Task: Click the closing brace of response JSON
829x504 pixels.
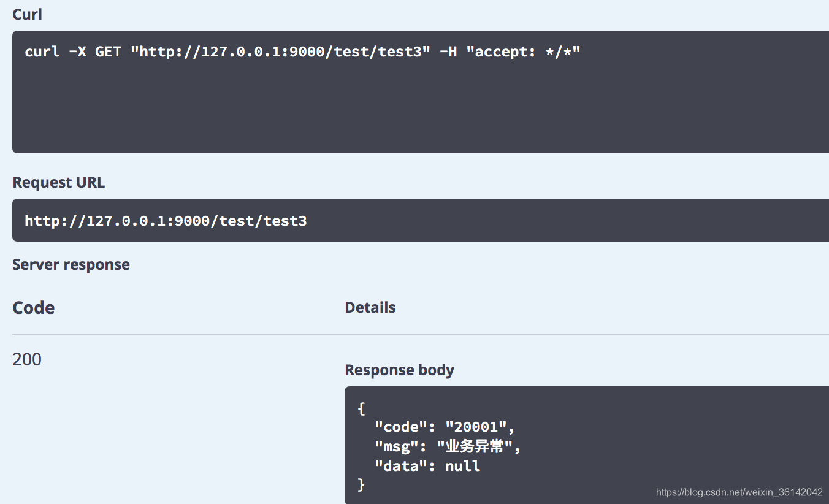Action: coord(361,485)
